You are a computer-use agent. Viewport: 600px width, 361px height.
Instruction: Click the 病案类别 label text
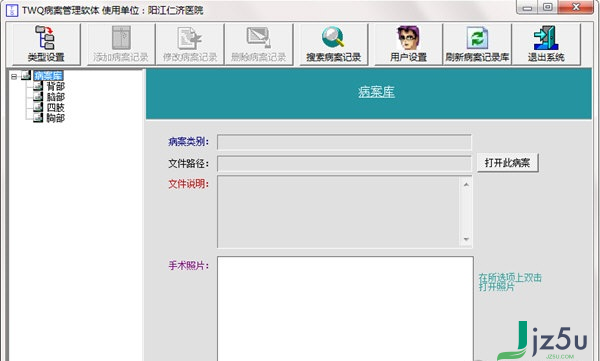point(188,142)
